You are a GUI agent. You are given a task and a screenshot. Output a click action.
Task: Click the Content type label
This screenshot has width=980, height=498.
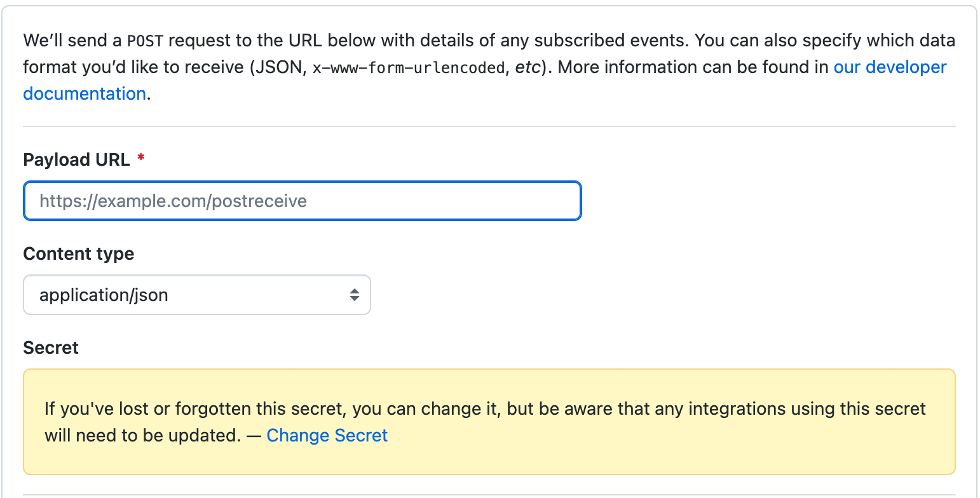79,253
